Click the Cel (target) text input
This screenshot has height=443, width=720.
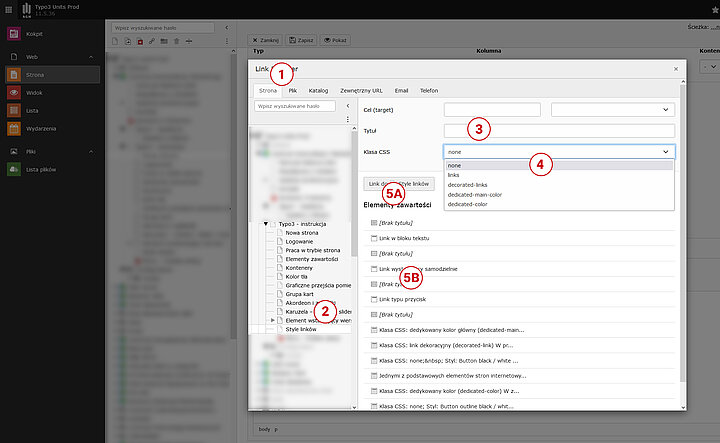[x=492, y=110]
